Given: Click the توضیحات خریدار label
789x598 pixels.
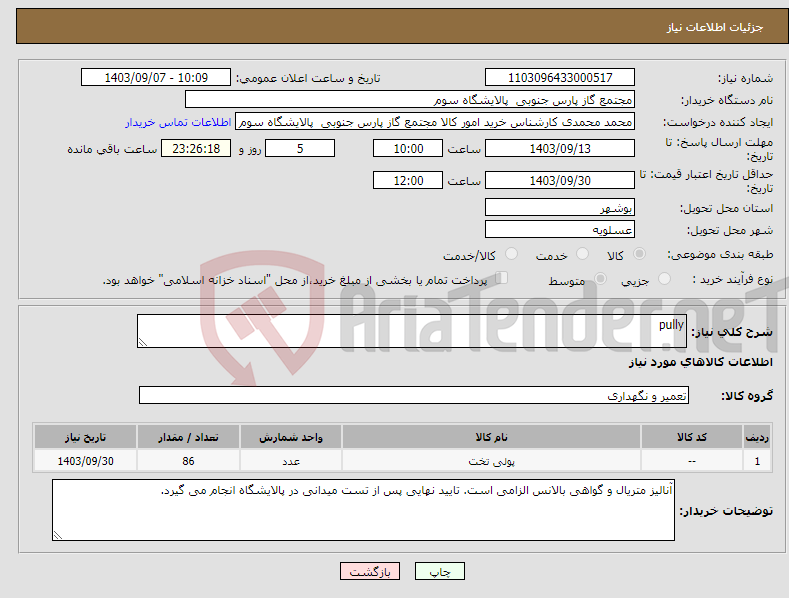Looking at the screenshot, I should point(726,511).
